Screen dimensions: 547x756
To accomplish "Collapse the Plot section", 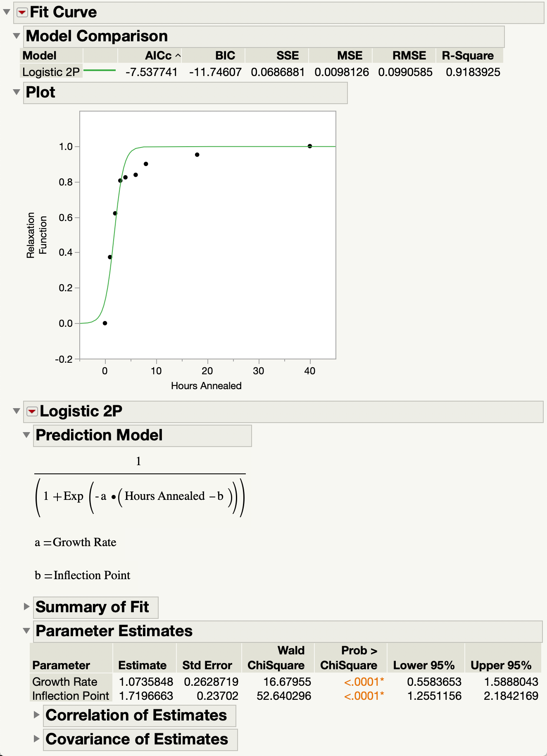I will click(x=17, y=92).
